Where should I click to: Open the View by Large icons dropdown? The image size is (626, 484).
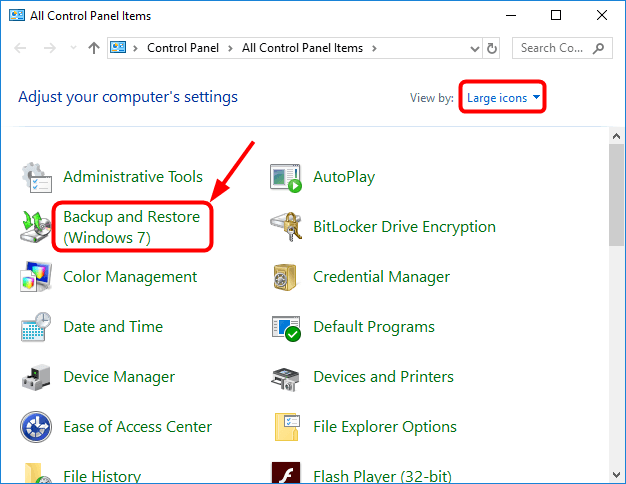point(503,98)
